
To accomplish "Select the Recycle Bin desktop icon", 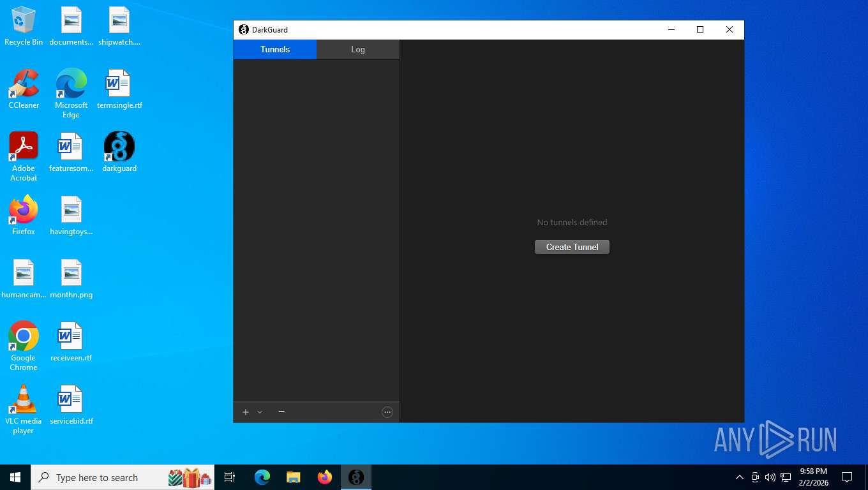I will (x=24, y=27).
